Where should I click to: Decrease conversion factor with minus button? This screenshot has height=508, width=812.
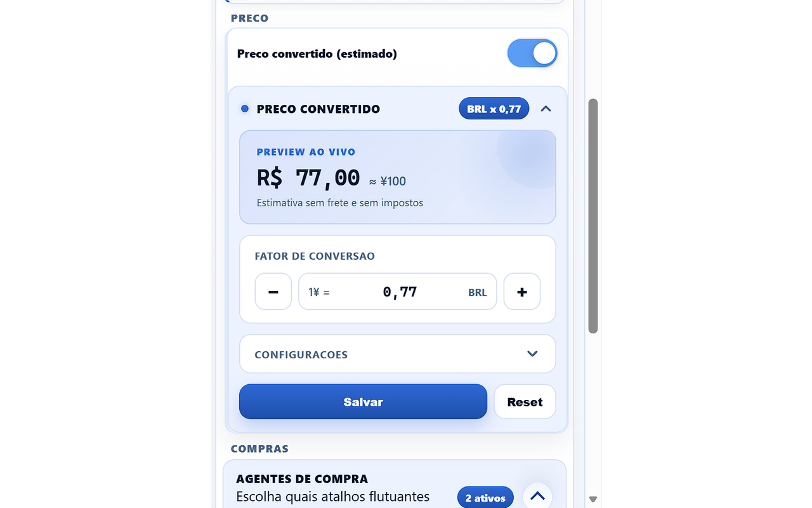273,291
